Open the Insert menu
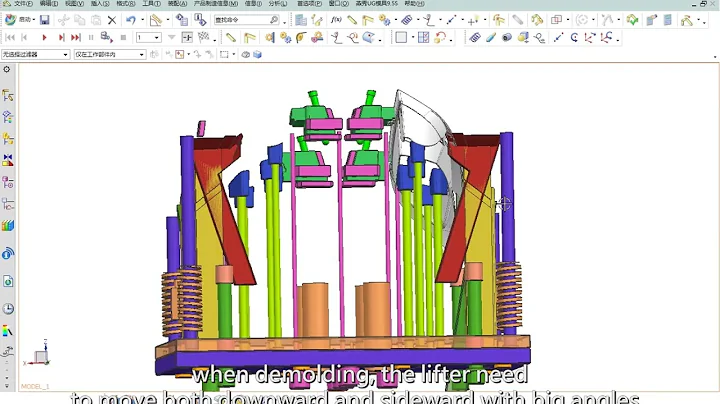720x404 pixels. coord(100,3)
